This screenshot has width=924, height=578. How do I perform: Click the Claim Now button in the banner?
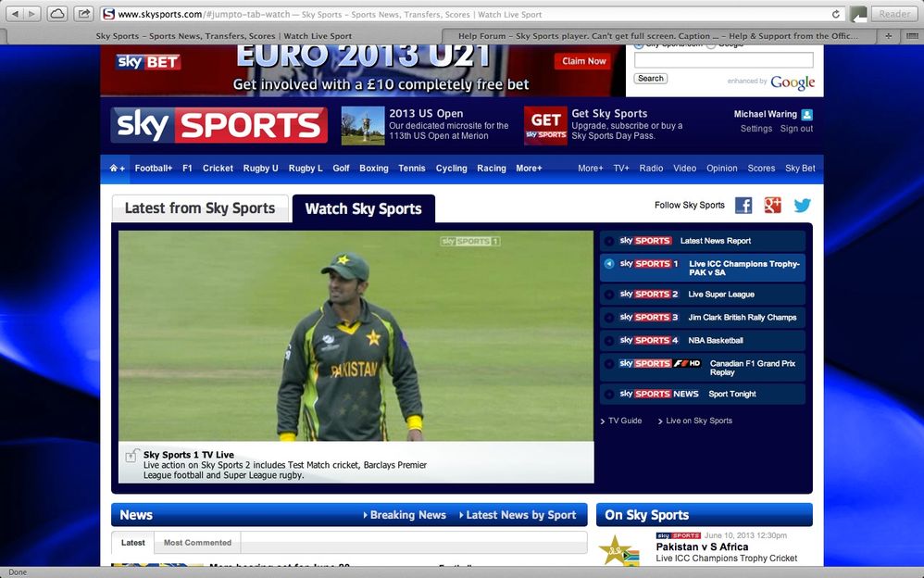click(583, 61)
